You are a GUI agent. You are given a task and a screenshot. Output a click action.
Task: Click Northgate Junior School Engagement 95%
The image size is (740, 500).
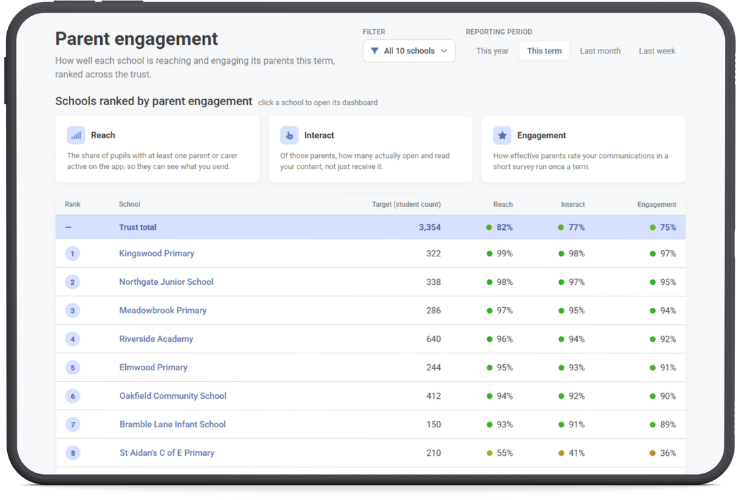point(667,282)
